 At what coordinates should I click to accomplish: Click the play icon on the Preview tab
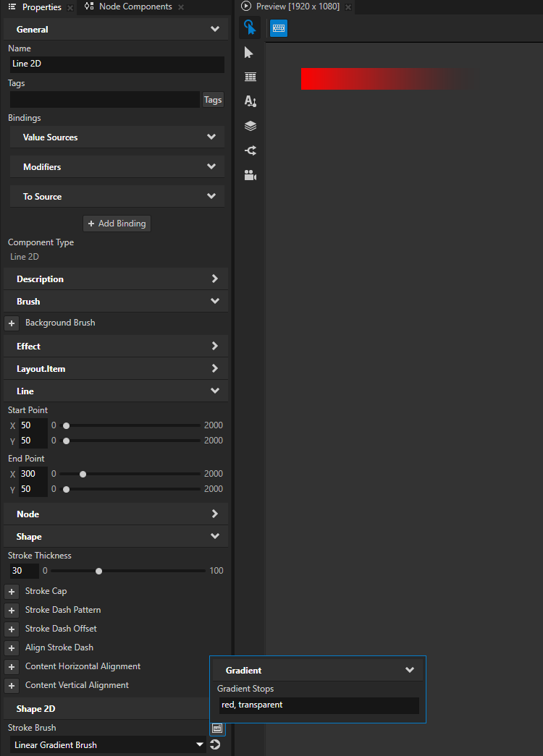245,7
